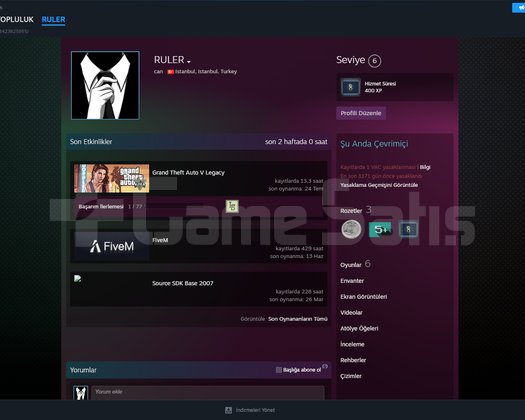This screenshot has width=525, height=420.
Task: Switch to the RULER tab in header
Action: pyautogui.click(x=53, y=19)
